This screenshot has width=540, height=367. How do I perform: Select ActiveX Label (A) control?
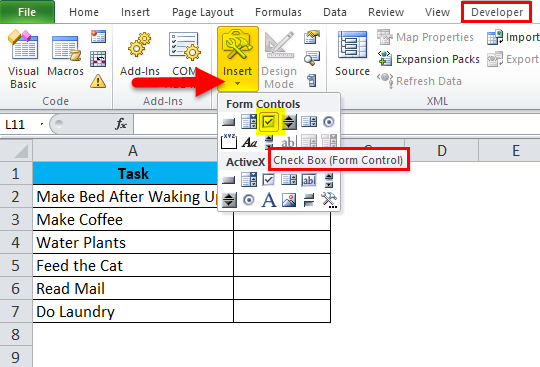(269, 200)
